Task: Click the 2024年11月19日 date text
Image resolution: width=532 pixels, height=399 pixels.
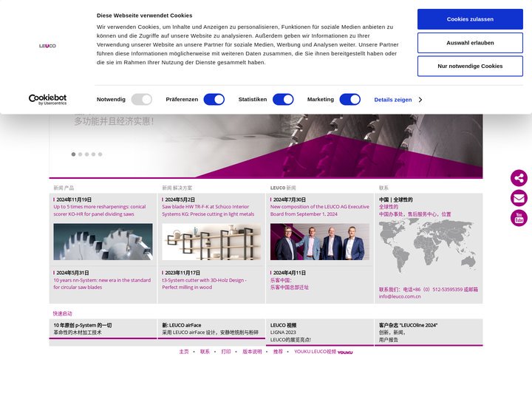Action: [x=74, y=199]
